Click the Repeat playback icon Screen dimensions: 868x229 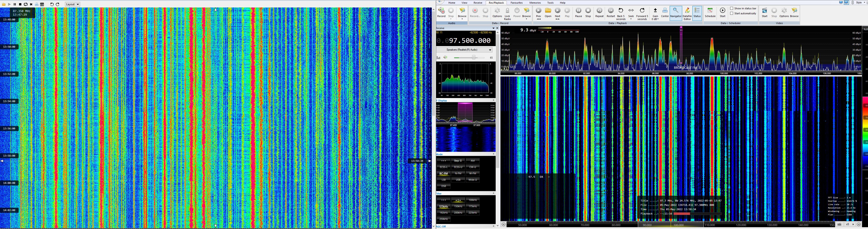coord(599,12)
